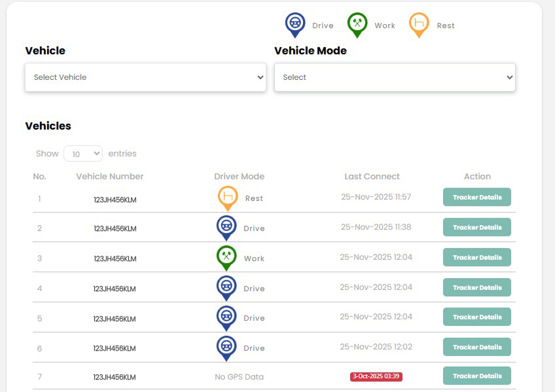Click the Drive pin icon in row 5
Screen dimensions: 555x392
pos(226,319)
